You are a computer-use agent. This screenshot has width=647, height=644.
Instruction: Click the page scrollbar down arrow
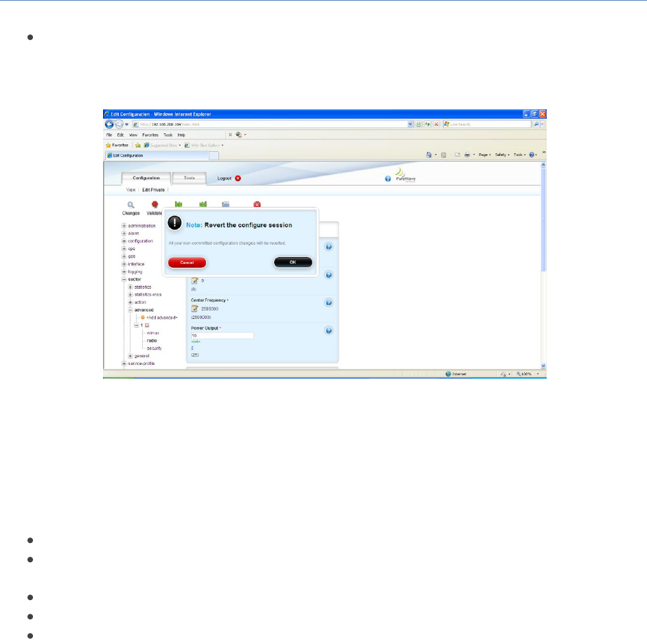point(543,366)
